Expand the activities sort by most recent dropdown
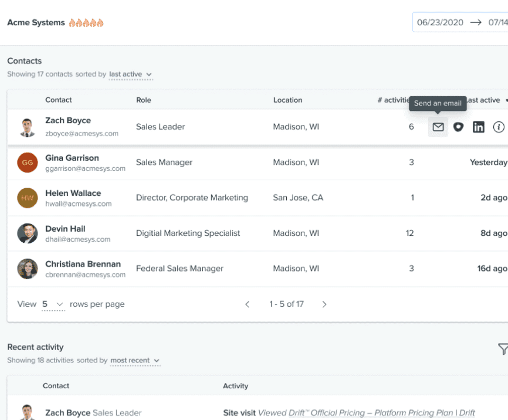The height and width of the screenshot is (420, 508). (x=135, y=360)
